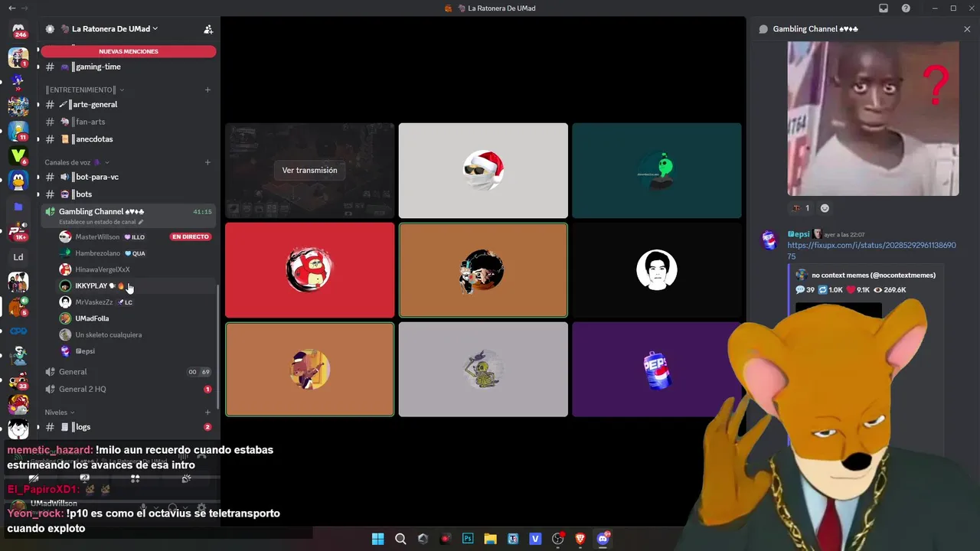
Task: Click the chat bubble icon beside Gambling Channel title
Action: [x=763, y=29]
